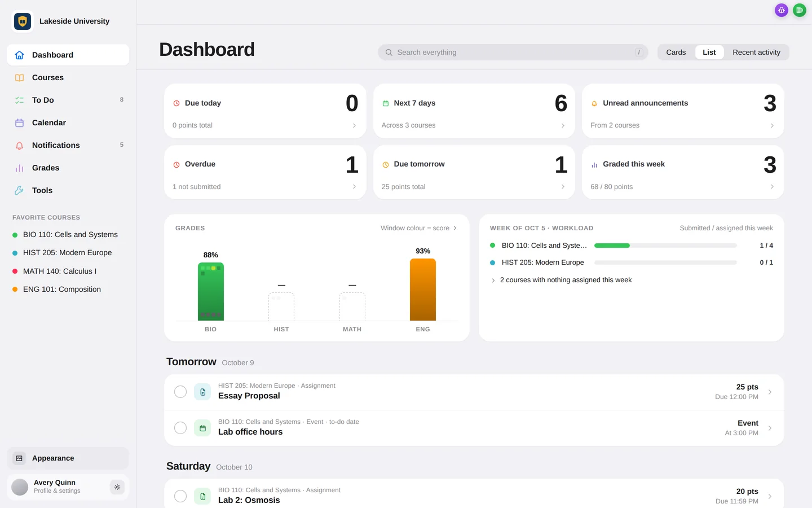The image size is (812, 508).
Task: Click the purple bug icon in top bar
Action: 782,10
